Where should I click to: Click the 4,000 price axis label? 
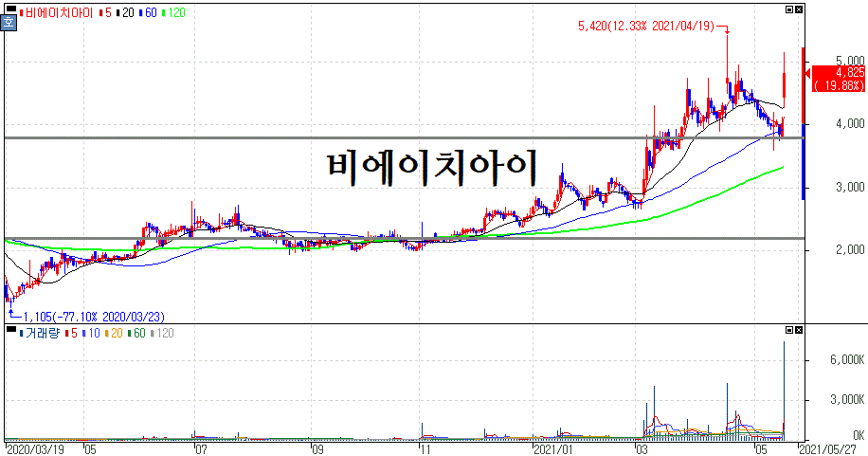point(850,123)
